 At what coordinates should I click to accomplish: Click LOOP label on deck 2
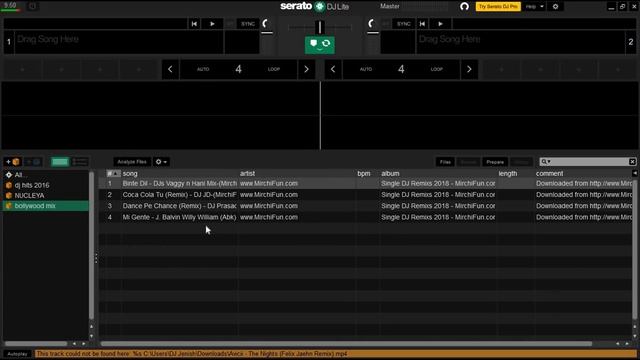pos(437,69)
